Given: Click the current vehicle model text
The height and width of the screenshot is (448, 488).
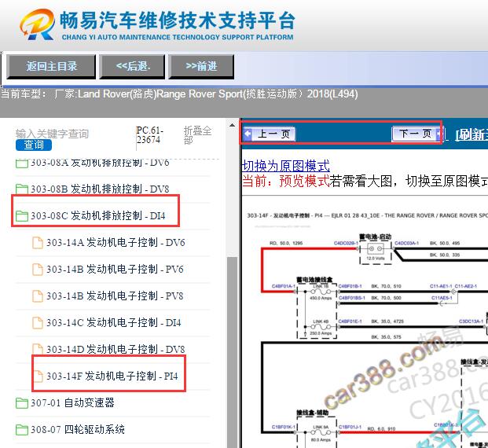Looking at the screenshot, I should click(x=179, y=94).
